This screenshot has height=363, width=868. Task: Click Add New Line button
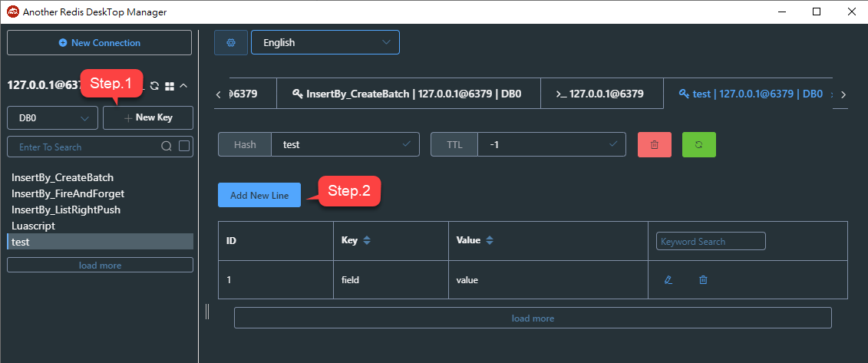pyautogui.click(x=259, y=196)
